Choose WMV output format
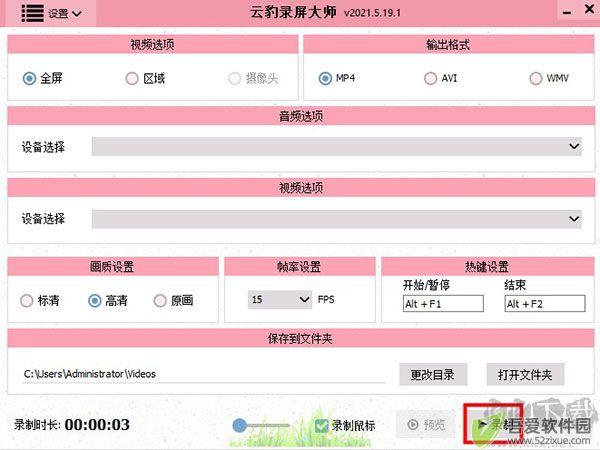The image size is (600, 450). 549,78
